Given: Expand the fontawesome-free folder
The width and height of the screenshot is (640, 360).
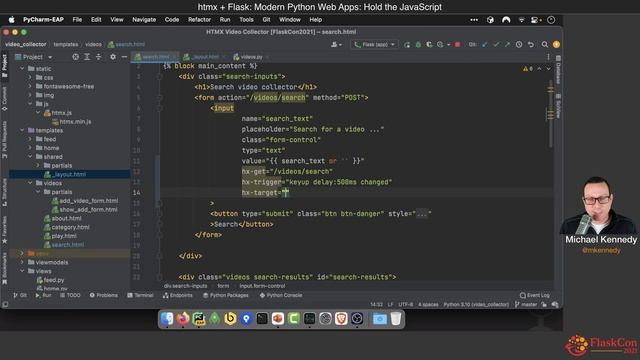Looking at the screenshot, I should tap(30, 87).
